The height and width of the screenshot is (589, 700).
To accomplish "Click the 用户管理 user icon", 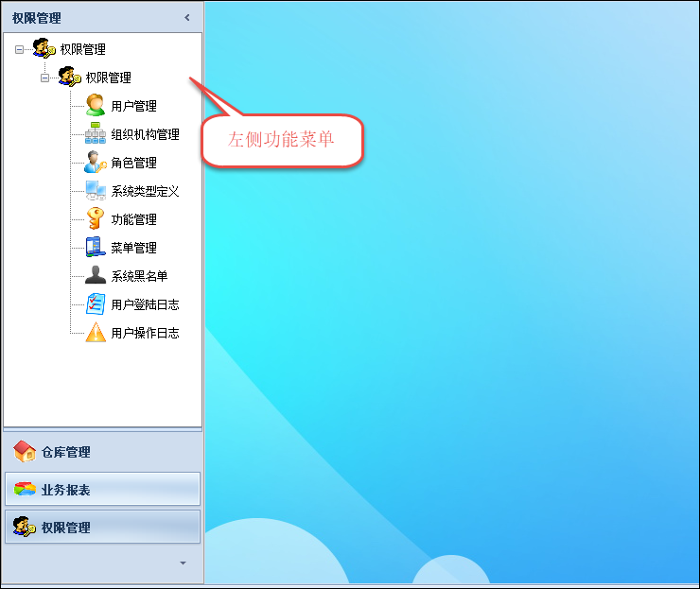I will [96, 105].
